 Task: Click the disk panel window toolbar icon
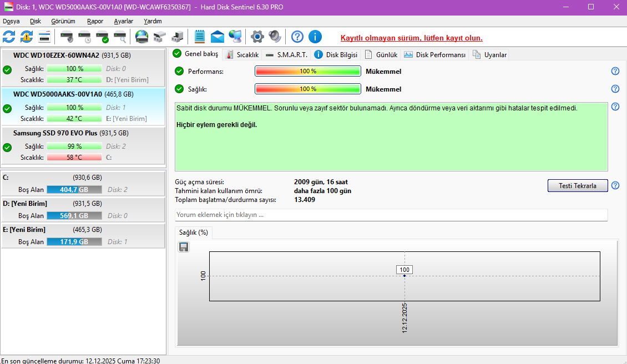(x=44, y=37)
